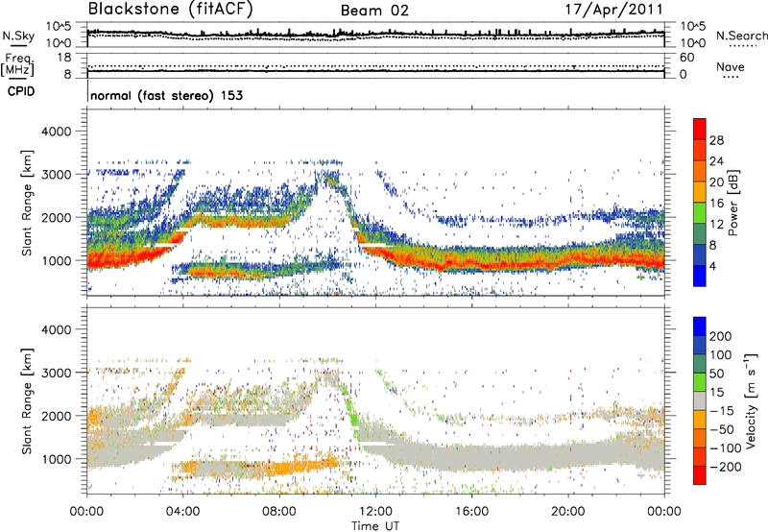Select the 'normal (fast stereo) 153' mode text

pyautogui.click(x=166, y=95)
